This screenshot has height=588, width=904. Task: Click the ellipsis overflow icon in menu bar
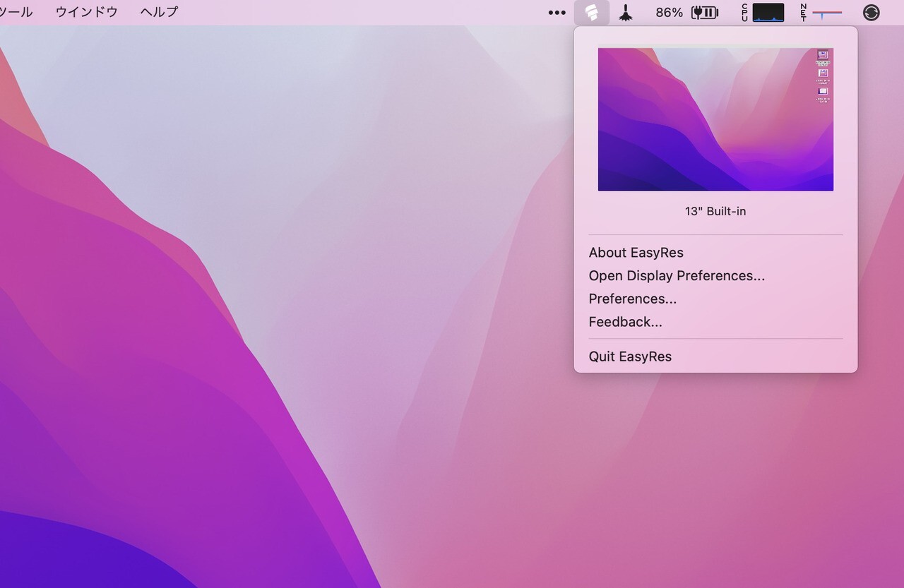pos(557,12)
